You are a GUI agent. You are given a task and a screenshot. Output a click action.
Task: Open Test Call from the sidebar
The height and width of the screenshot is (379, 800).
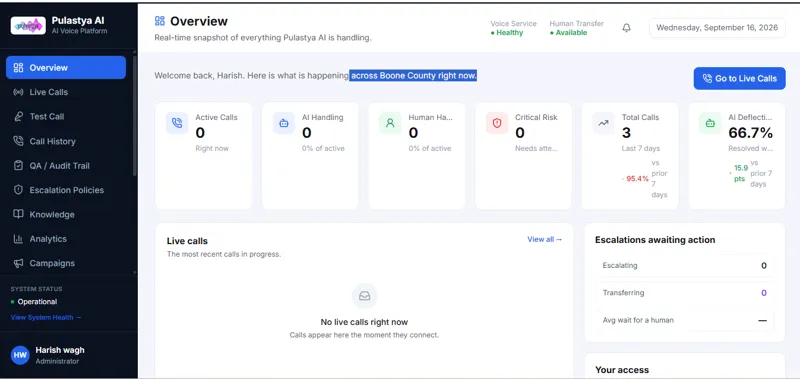pyautogui.click(x=66, y=117)
